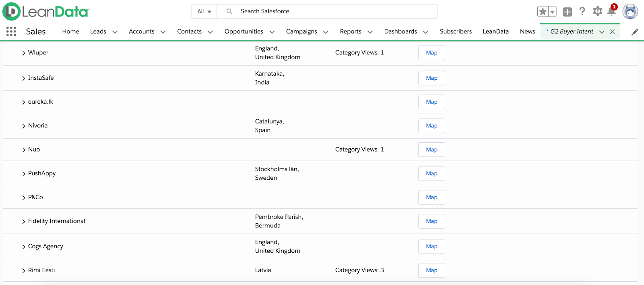
Task: Click Map button for Nuo
Action: click(x=431, y=150)
